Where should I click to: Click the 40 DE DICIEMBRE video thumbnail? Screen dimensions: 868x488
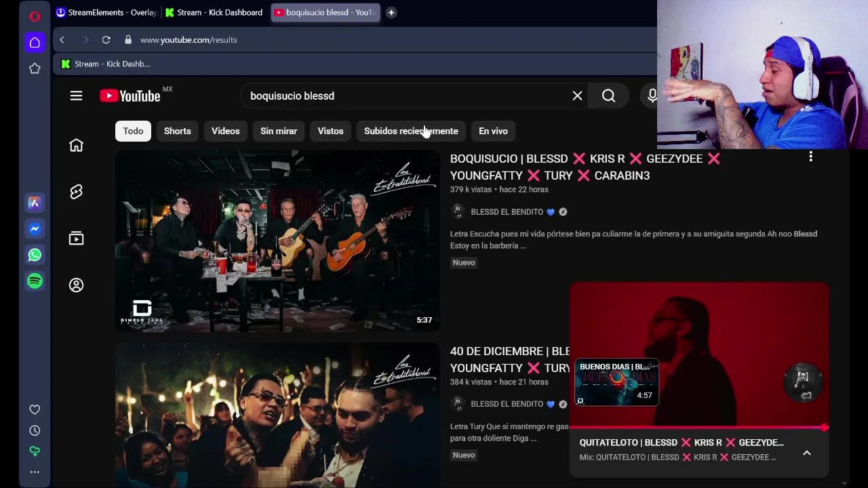click(x=277, y=415)
